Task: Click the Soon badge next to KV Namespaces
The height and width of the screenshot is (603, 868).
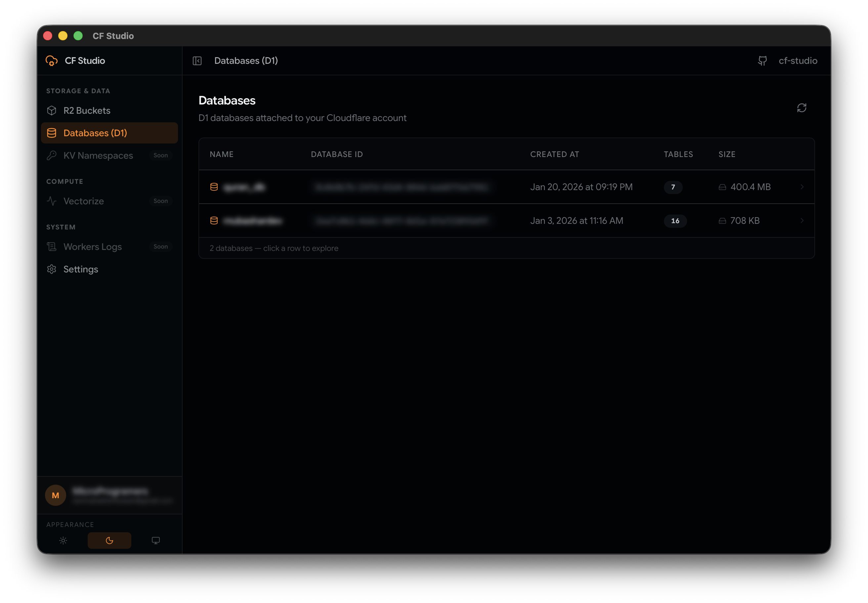Action: [x=161, y=156]
